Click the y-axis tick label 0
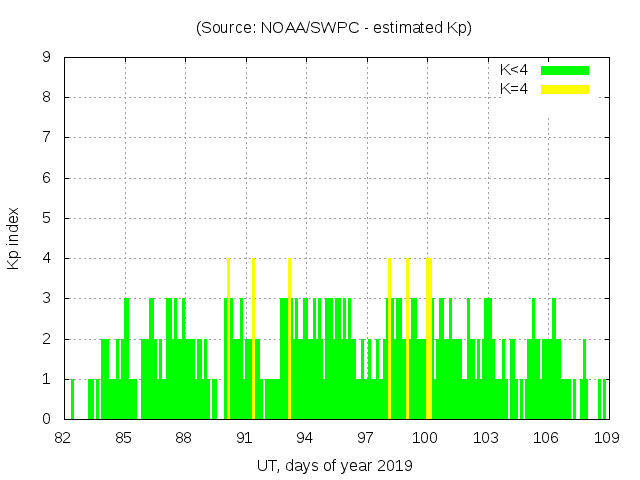The image size is (640, 480). point(46,419)
